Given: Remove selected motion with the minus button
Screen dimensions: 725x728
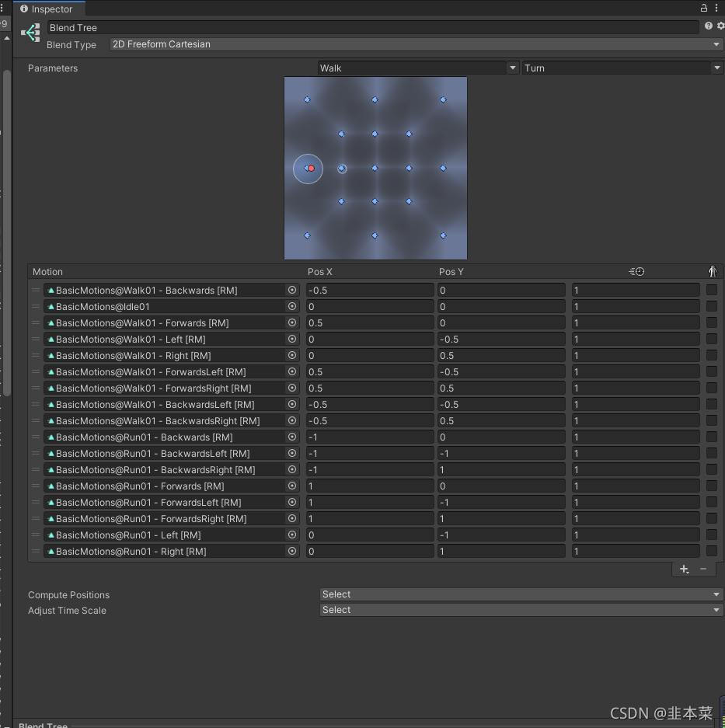Looking at the screenshot, I should [x=702, y=570].
